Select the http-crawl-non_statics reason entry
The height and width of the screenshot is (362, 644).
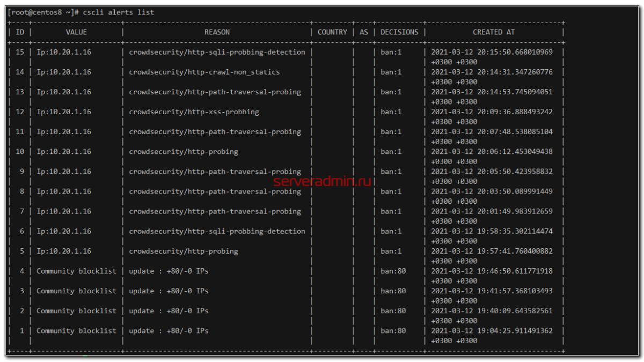[204, 72]
